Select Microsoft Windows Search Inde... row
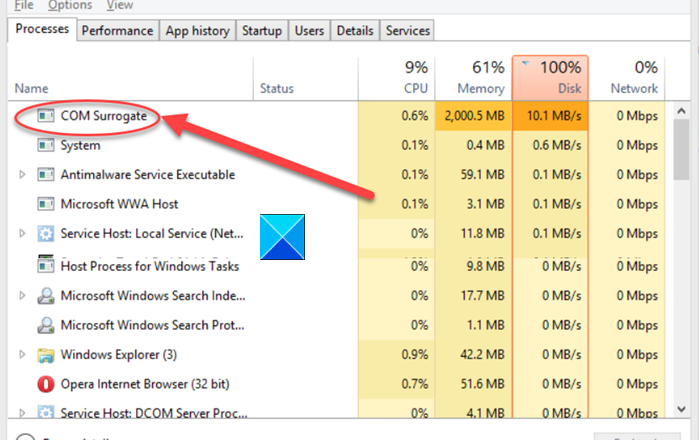 [x=336, y=296]
